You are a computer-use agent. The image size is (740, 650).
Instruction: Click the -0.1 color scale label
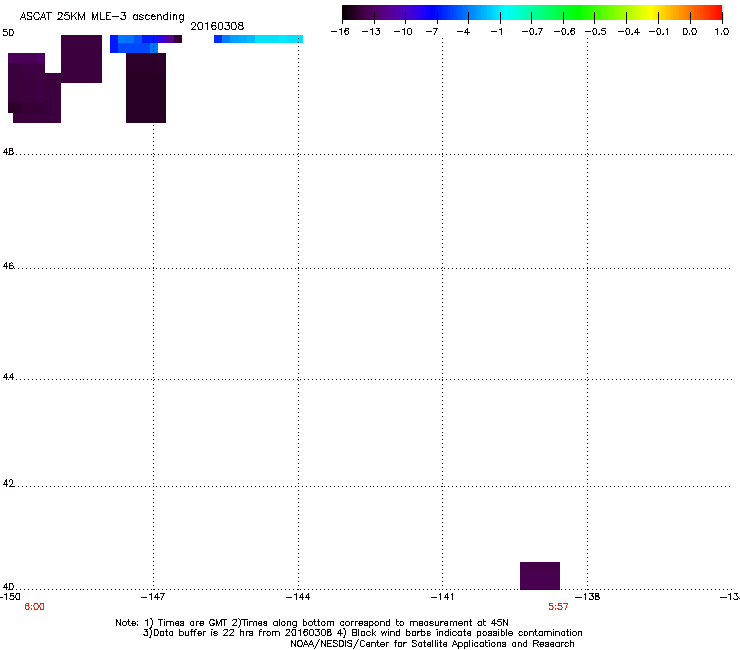(x=659, y=32)
